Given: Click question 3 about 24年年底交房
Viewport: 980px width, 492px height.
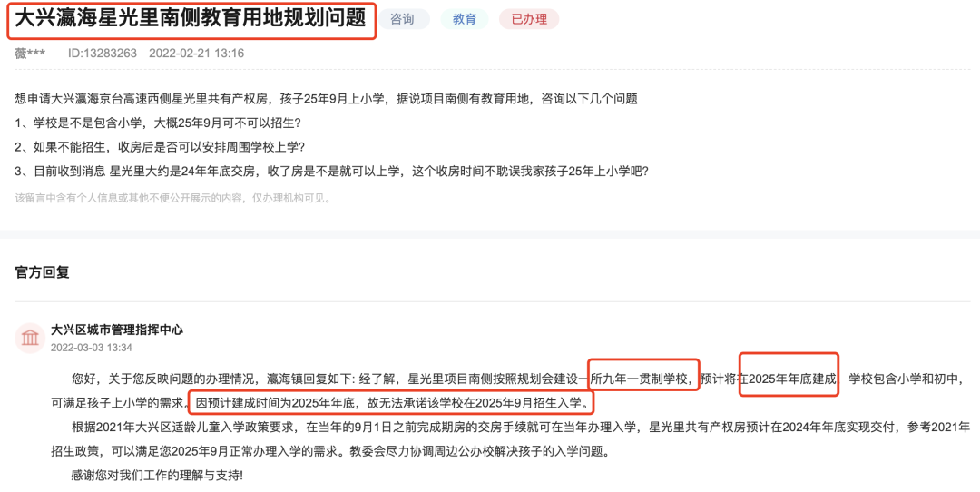Looking at the screenshot, I should 332,172.
